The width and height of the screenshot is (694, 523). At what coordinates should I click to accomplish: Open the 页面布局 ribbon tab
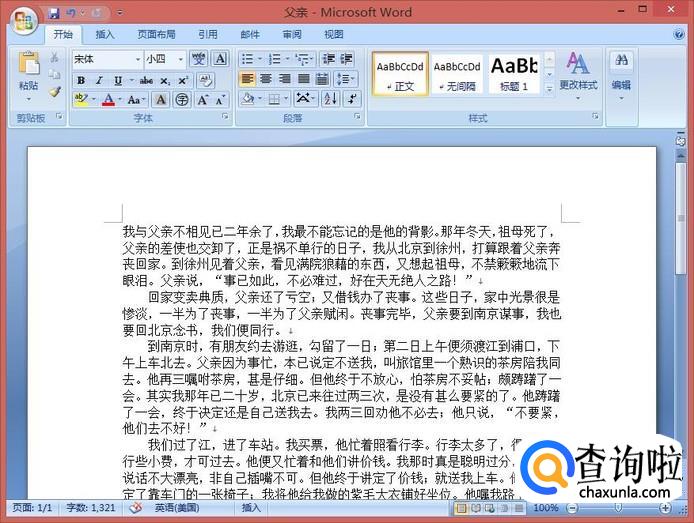156,34
